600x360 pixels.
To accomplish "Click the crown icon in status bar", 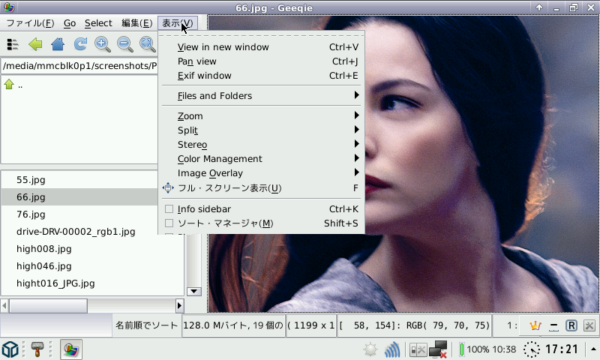I will [x=535, y=326].
